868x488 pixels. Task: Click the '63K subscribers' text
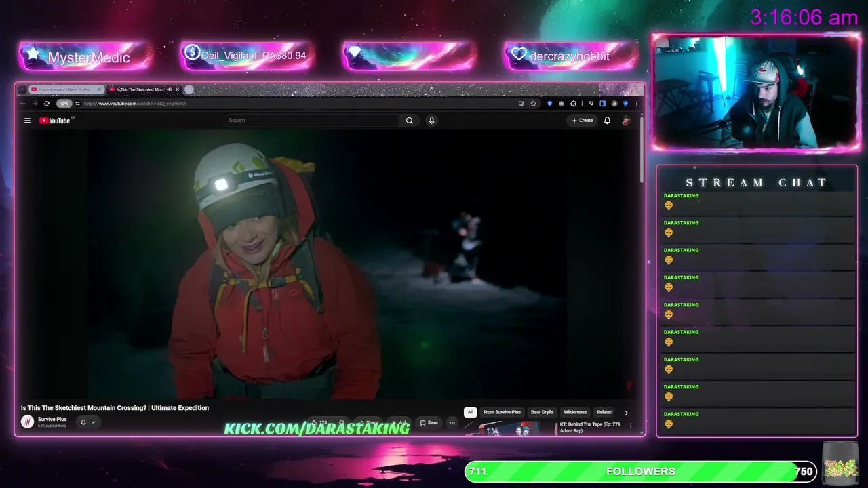52,426
